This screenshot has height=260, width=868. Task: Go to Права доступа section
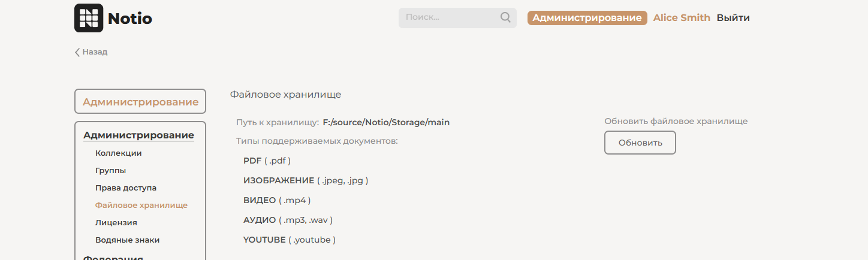coord(125,188)
